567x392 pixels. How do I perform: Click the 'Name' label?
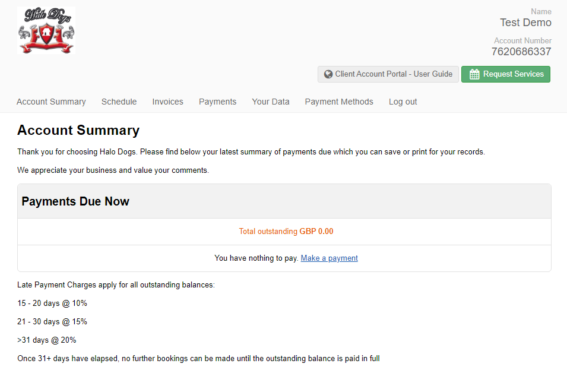click(541, 11)
